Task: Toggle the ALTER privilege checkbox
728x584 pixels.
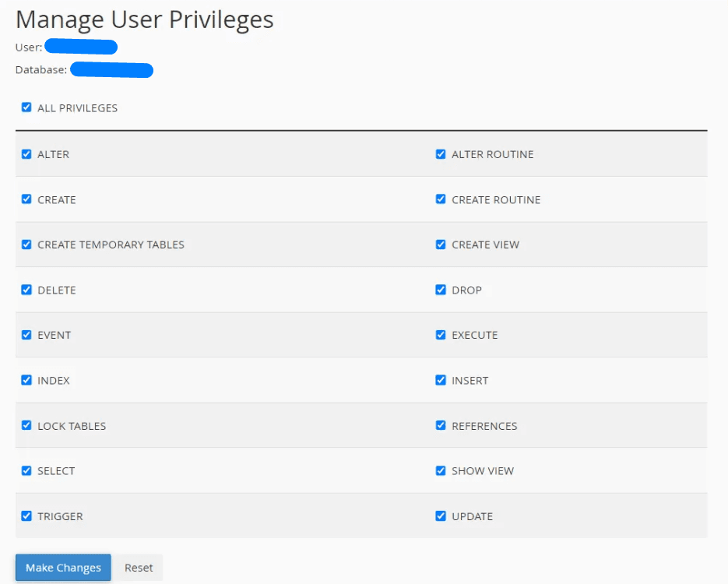Action: click(26, 154)
